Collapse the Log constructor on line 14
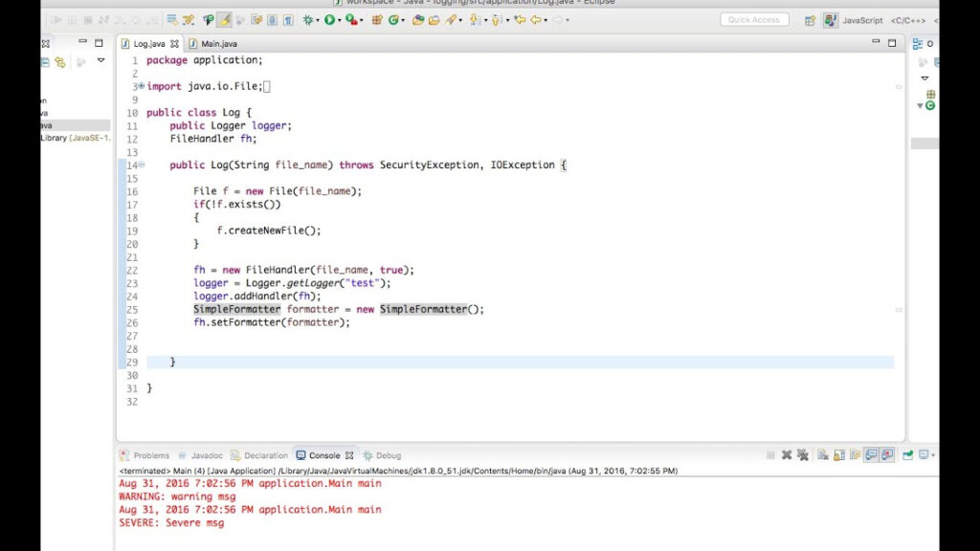 tap(142, 165)
